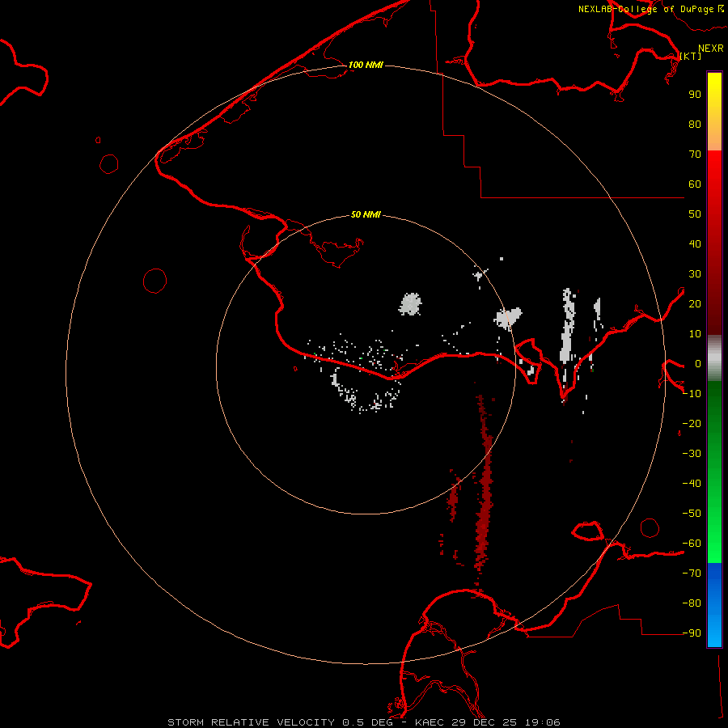Click the -10 value on velocity scale

click(692, 394)
